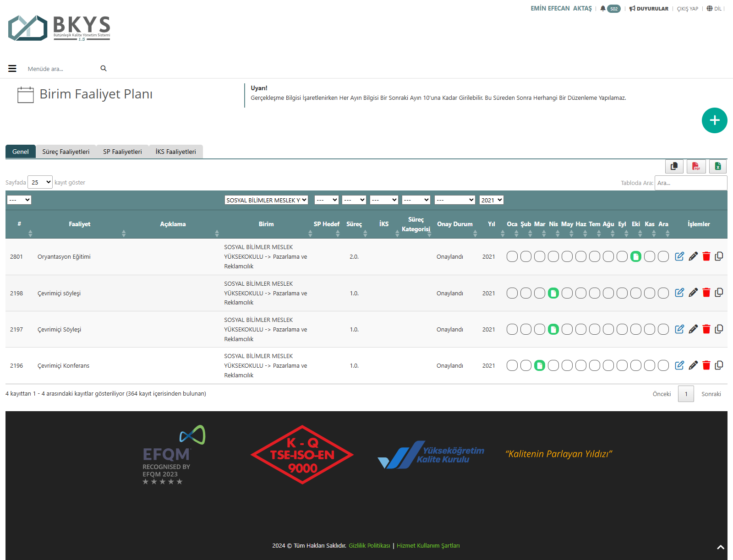This screenshot has height=560, width=733.
Task: Click the ÇIKIŞ YAP logout link
Action: point(687,9)
